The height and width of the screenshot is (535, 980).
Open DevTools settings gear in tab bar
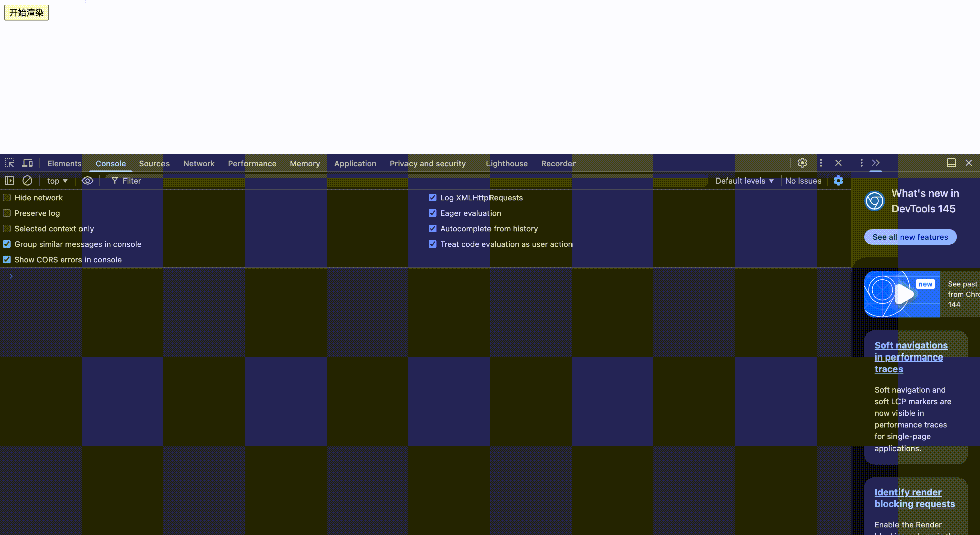pyautogui.click(x=802, y=163)
